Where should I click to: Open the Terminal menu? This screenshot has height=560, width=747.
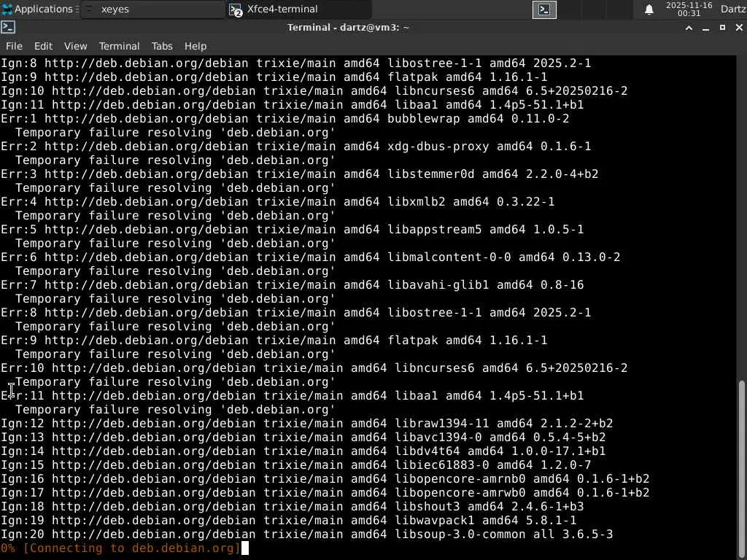point(119,46)
